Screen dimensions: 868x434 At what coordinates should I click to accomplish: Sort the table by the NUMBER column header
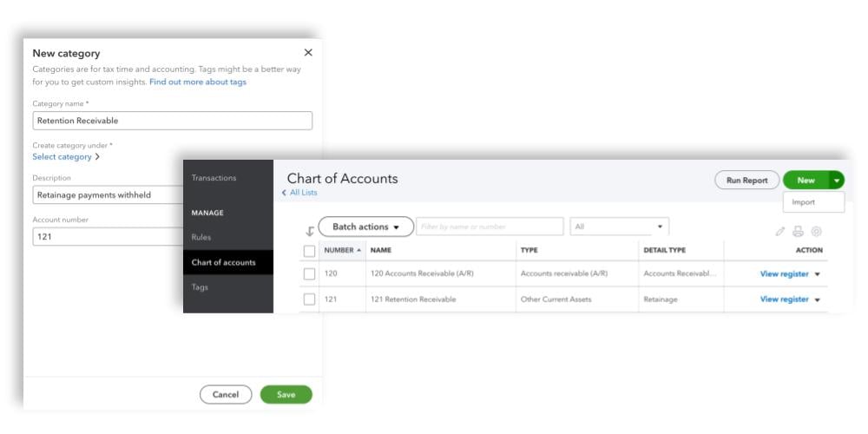click(x=339, y=250)
